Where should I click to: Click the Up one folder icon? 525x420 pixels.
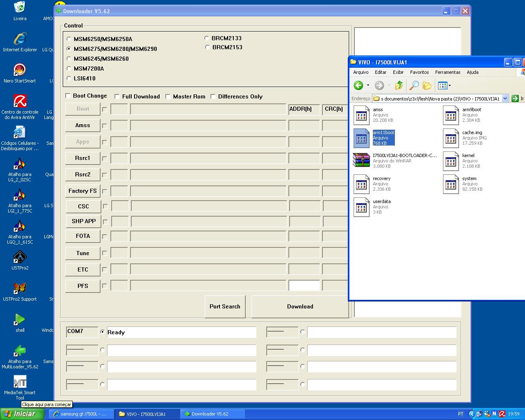pyautogui.click(x=399, y=85)
